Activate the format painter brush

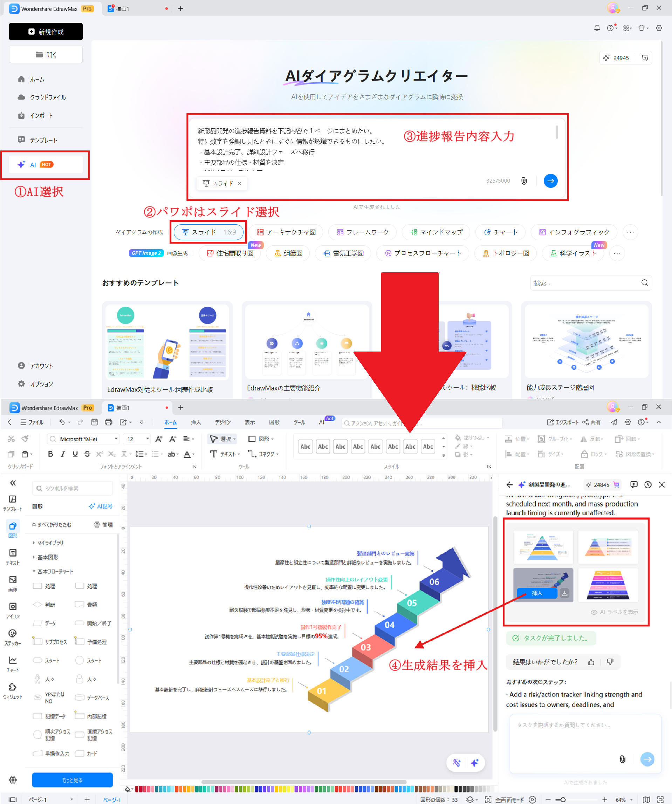pyautogui.click(x=25, y=439)
